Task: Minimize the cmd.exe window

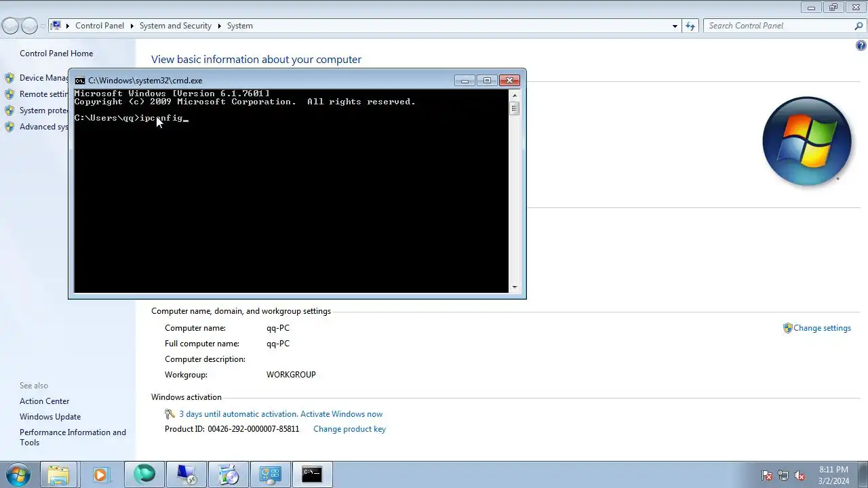Action: pos(465,80)
